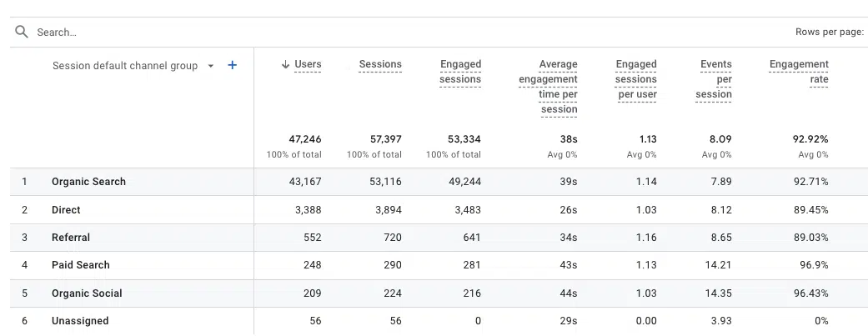Select the Direct channel row
Image resolution: width=868 pixels, height=336 pixels.
(439, 210)
